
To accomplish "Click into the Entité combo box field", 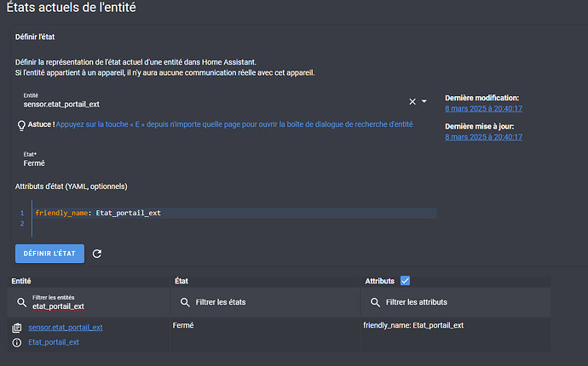I will [x=214, y=101].
